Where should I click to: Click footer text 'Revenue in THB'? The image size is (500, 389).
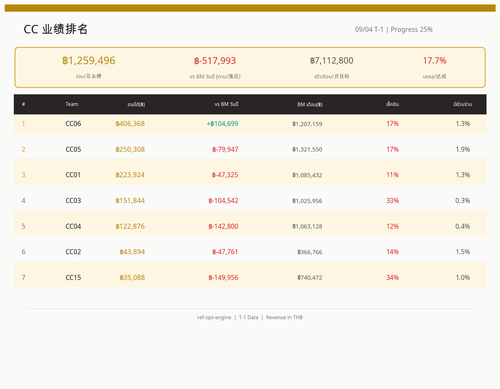tap(284, 317)
